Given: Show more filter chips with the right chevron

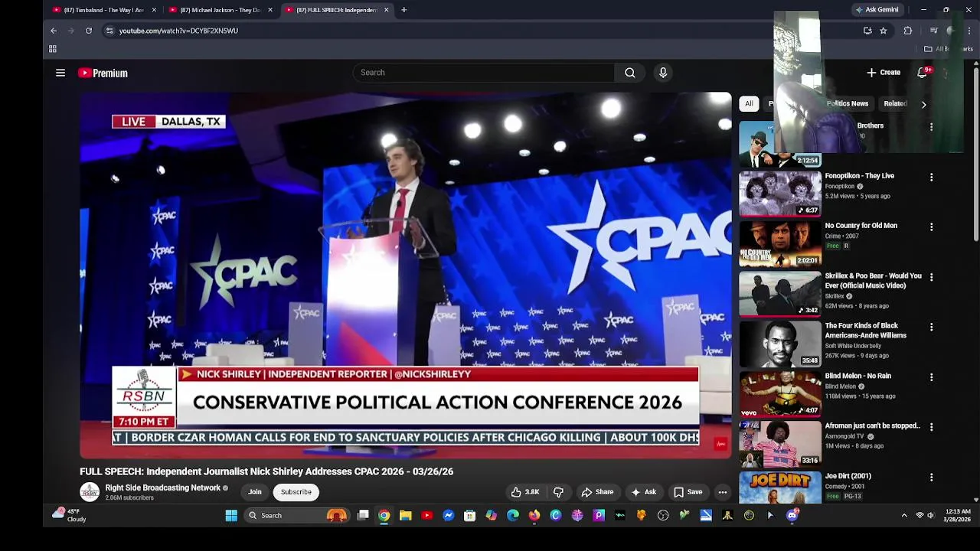Looking at the screenshot, I should pyautogui.click(x=923, y=104).
